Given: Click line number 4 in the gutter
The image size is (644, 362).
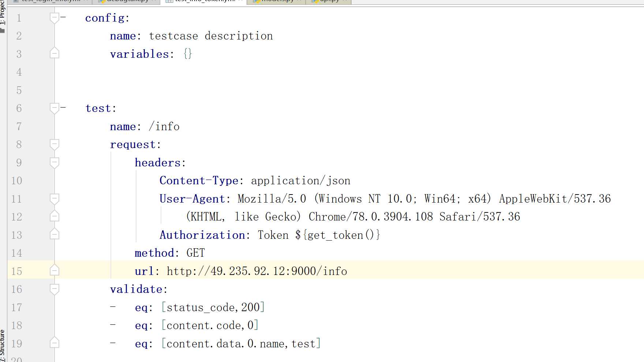Looking at the screenshot, I should click(19, 72).
